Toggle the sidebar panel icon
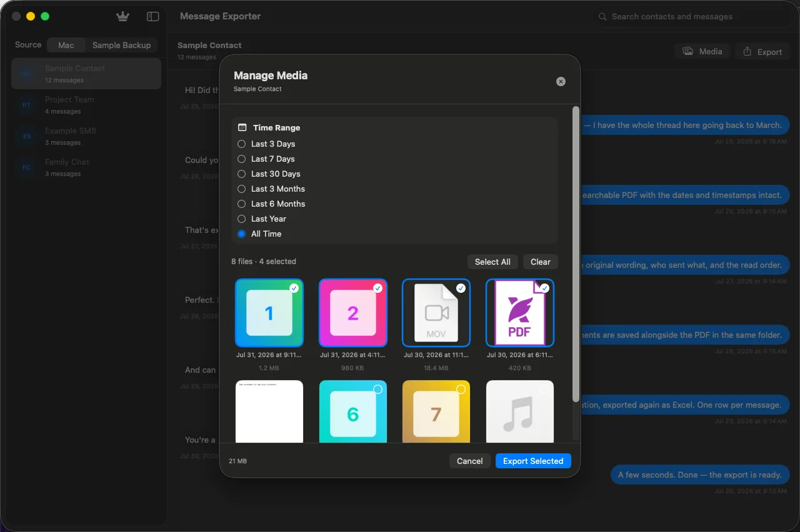The height and width of the screenshot is (532, 800). [152, 17]
